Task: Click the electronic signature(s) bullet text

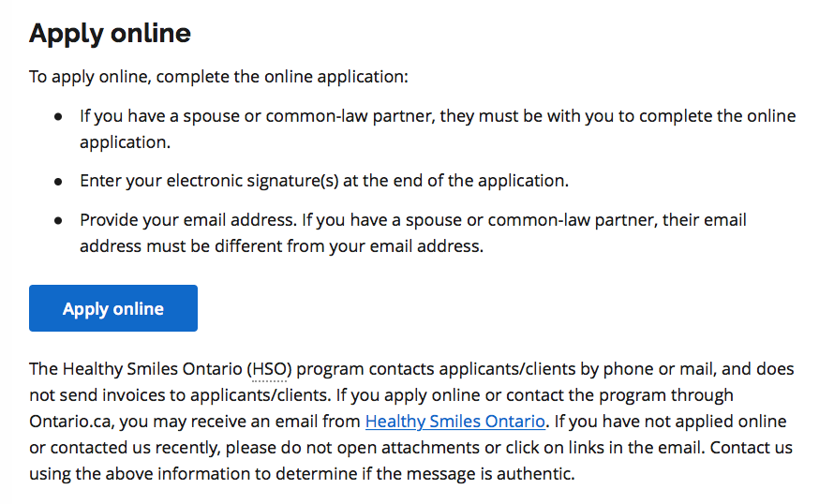Action: coord(324,181)
